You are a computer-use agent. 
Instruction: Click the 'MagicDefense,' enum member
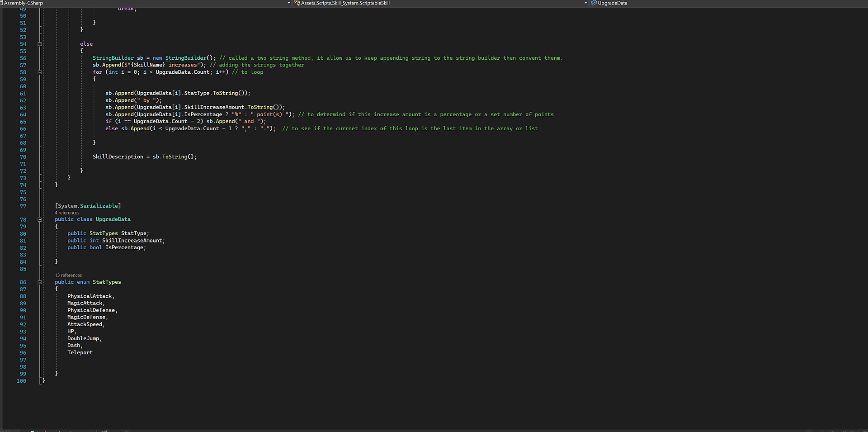tap(88, 317)
